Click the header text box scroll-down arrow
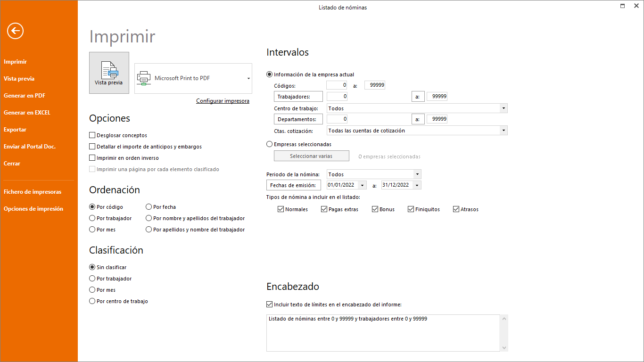Screen dimensions: 644x362 tap(504, 348)
